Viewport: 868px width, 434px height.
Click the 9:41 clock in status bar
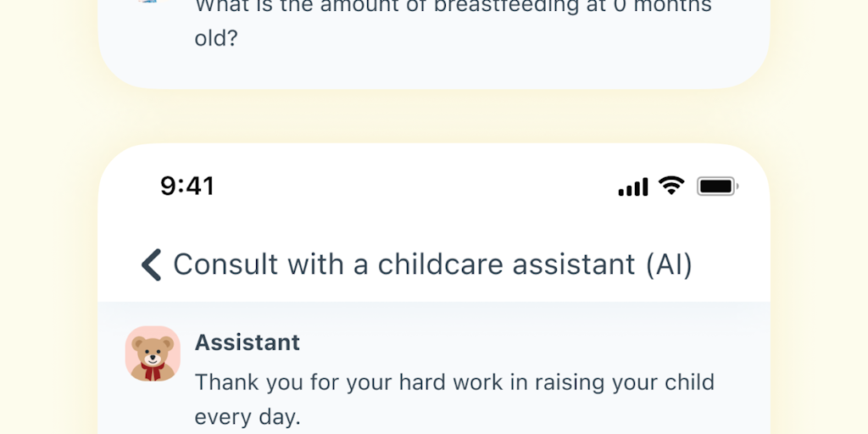tap(187, 186)
